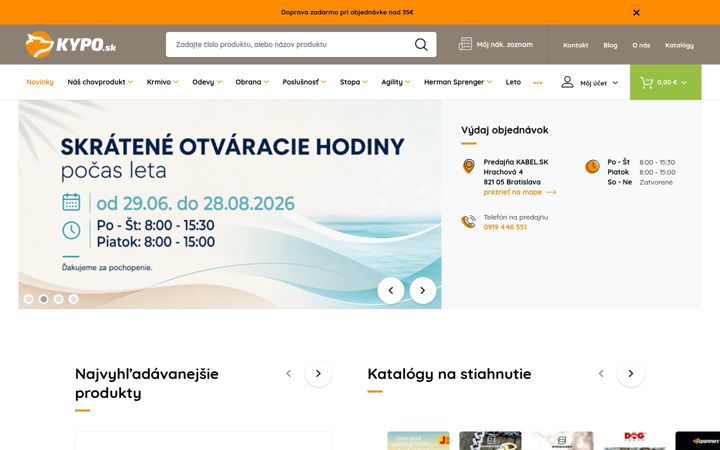Select the third banner slide dot

(x=58, y=299)
